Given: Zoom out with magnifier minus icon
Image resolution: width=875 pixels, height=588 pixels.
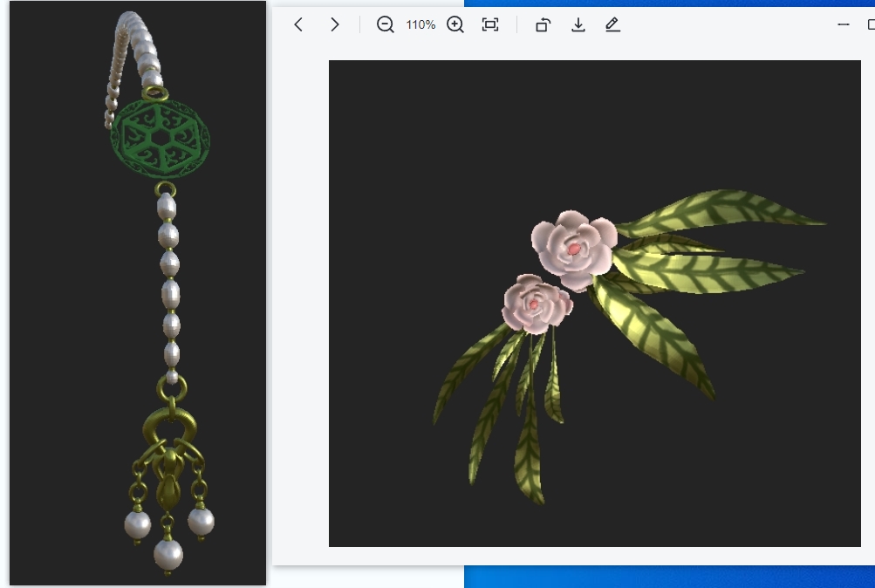Looking at the screenshot, I should pos(385,24).
